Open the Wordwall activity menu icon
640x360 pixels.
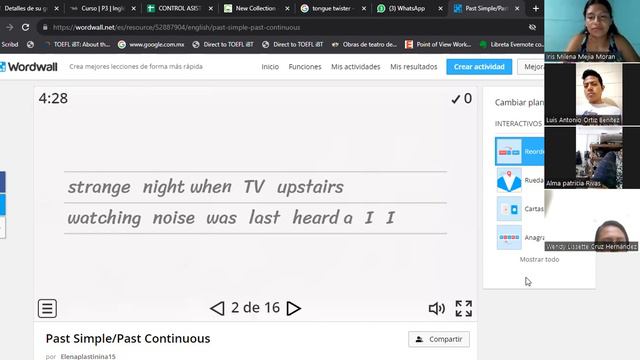point(47,308)
